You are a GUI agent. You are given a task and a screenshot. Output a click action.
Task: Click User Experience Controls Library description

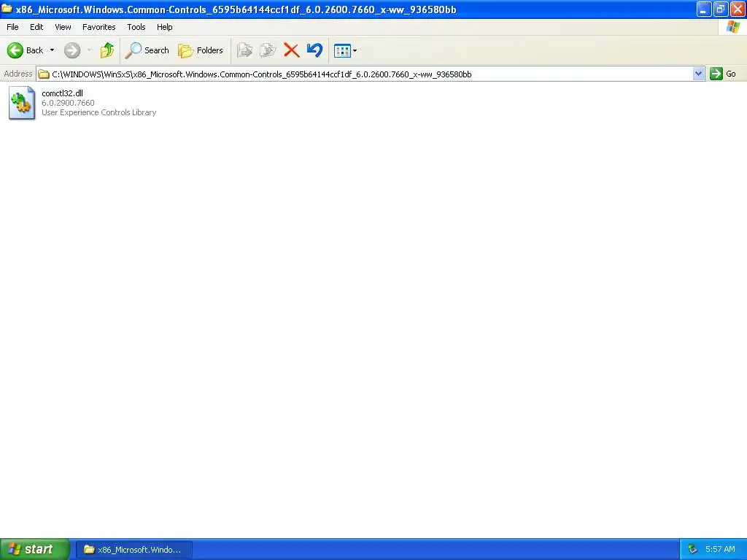pos(99,112)
